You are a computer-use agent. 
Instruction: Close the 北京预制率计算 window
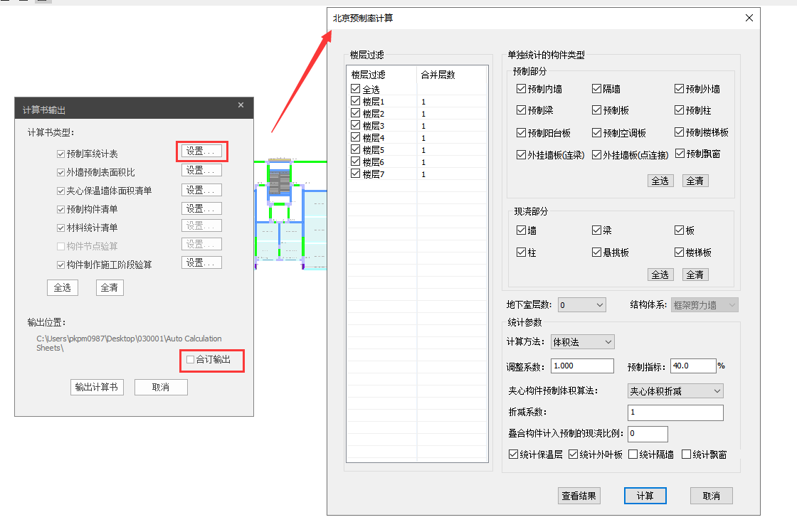[749, 18]
